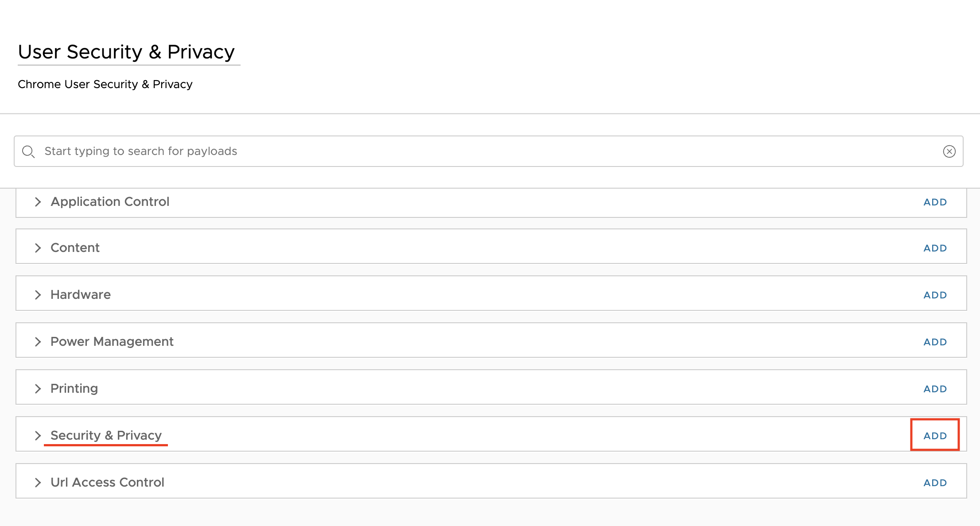
Task: Add the Printing payload
Action: (935, 389)
